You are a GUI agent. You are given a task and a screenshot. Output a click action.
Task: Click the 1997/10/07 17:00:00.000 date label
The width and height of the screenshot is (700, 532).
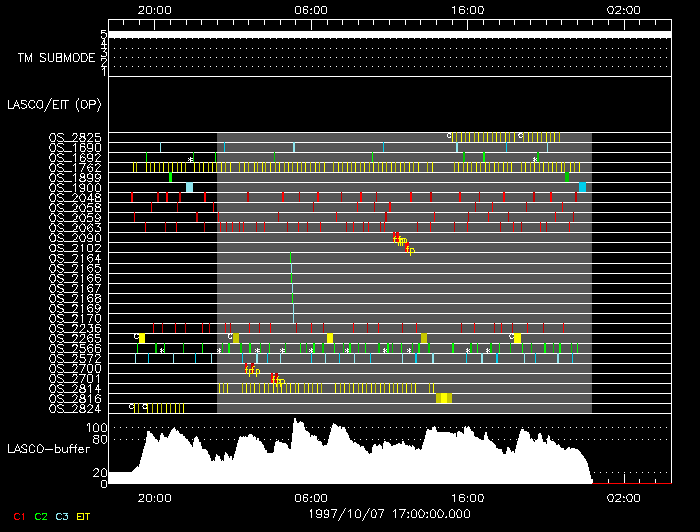(388, 513)
